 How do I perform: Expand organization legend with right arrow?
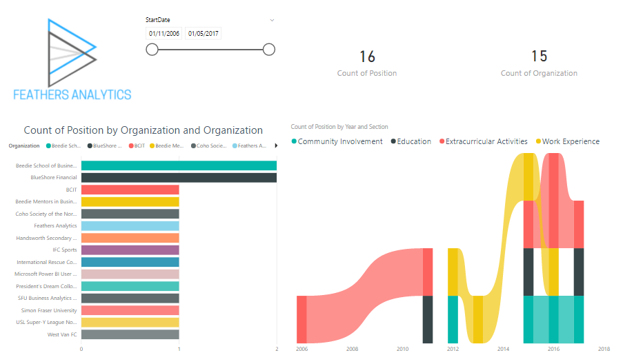pyautogui.click(x=276, y=145)
